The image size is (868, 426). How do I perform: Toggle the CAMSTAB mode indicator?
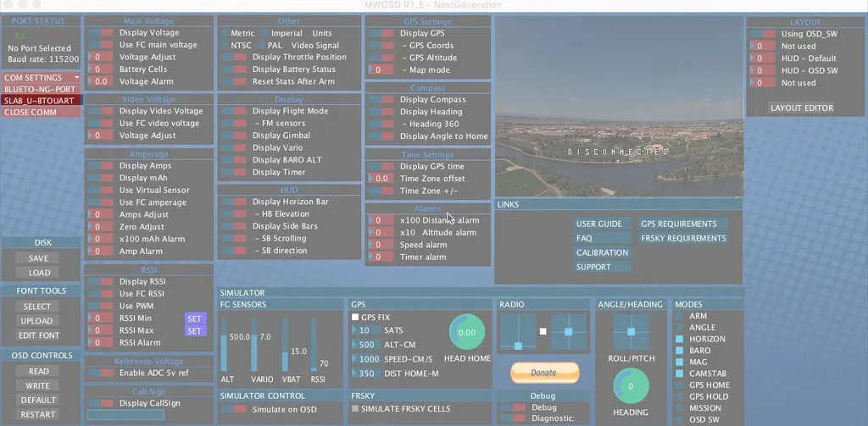679,373
